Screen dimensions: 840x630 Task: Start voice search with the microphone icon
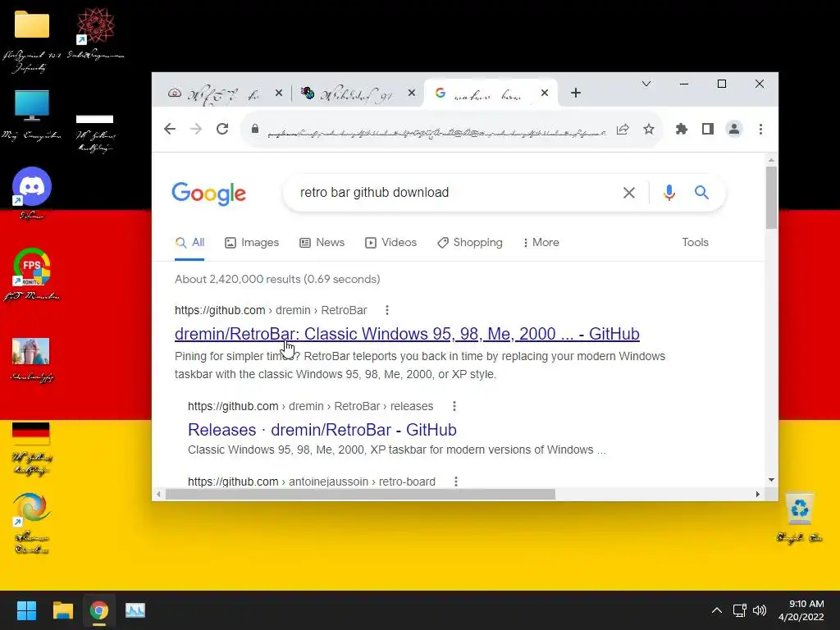[669, 192]
